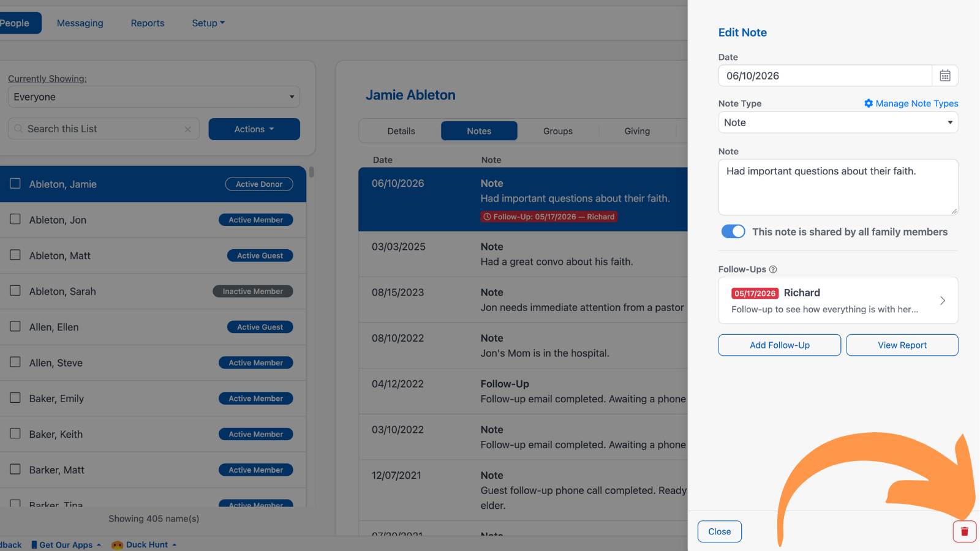Switch to the Details tab
Image resolution: width=980 pixels, height=551 pixels.
point(401,131)
